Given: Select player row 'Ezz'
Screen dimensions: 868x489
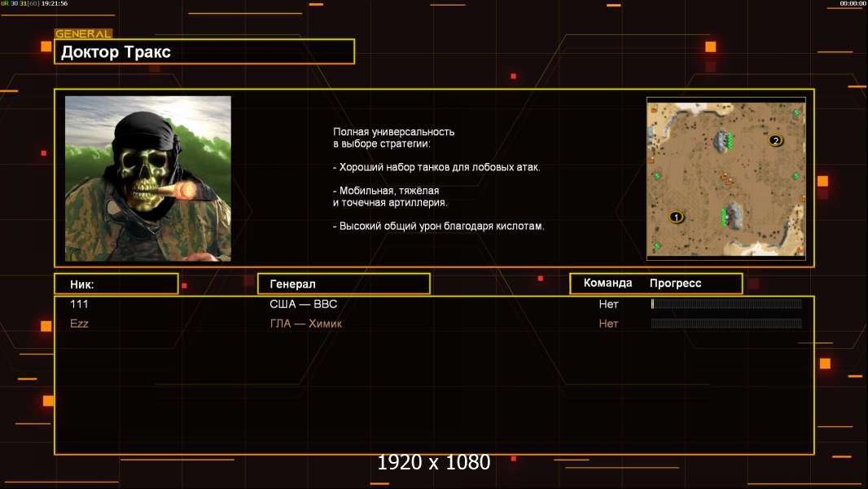Looking at the screenshot, I should 434,324.
